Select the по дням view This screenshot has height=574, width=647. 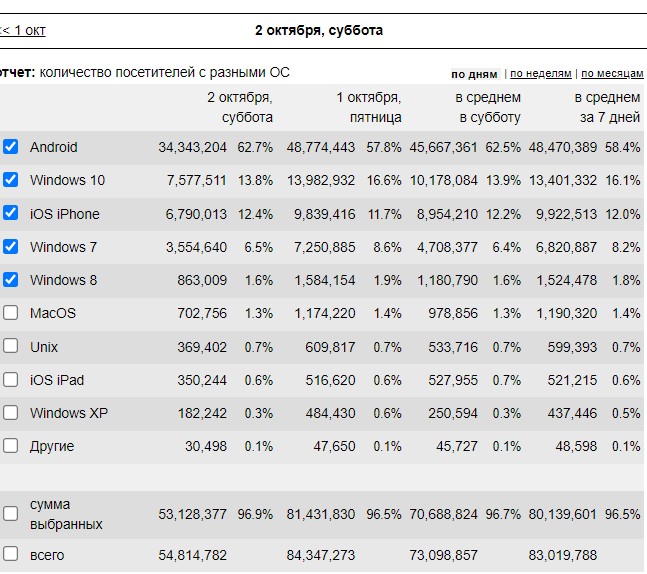474,74
